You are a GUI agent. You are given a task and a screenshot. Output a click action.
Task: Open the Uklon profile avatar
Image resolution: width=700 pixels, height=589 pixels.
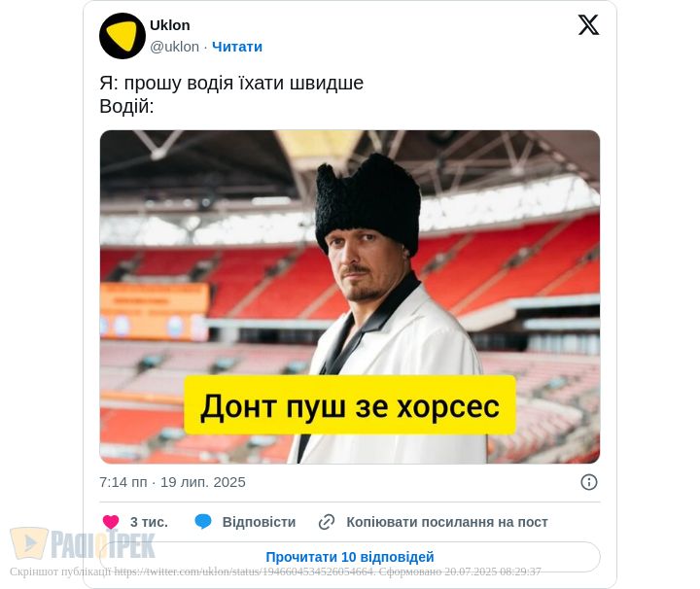122,36
